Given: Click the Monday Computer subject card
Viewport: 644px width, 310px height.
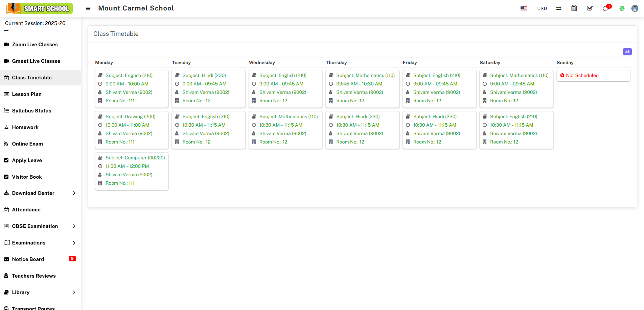Looking at the screenshot, I should [132, 171].
